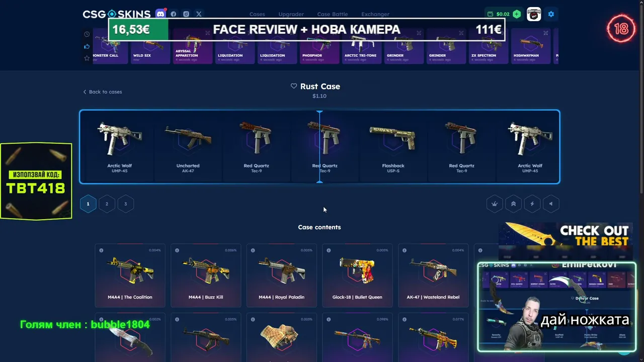Click the info icon on Glock-18 Bullet Queen
The height and width of the screenshot is (362, 644).
pos(329,250)
